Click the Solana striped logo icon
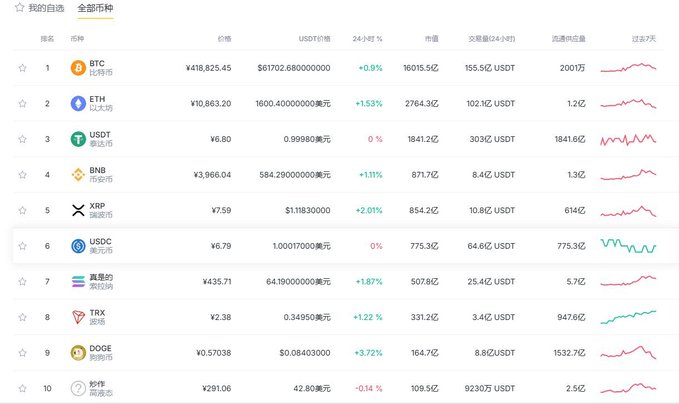The height and width of the screenshot is (404, 679). (x=78, y=281)
